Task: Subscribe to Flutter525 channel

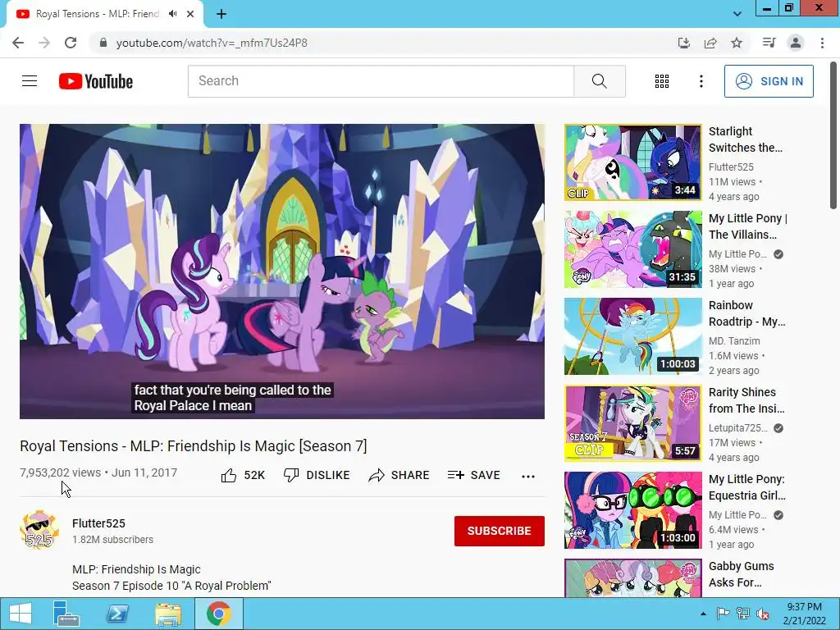Action: 500,531
